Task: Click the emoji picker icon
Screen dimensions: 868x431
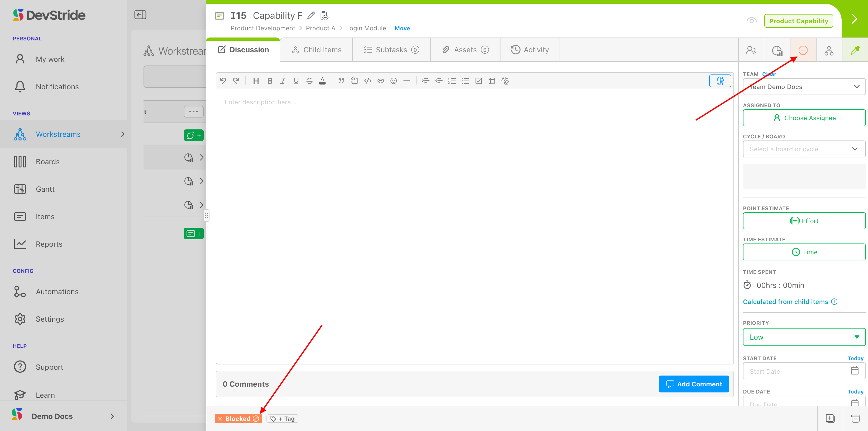Action: (x=393, y=81)
